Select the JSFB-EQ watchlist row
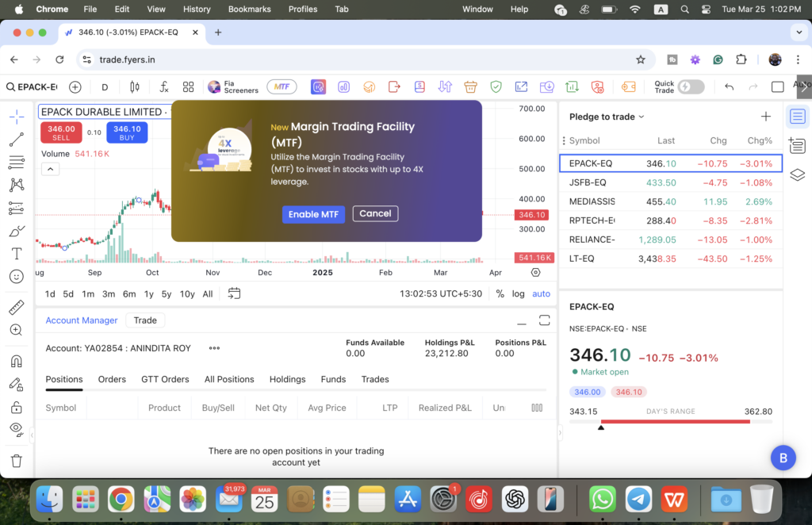The width and height of the screenshot is (812, 525). [x=671, y=182]
